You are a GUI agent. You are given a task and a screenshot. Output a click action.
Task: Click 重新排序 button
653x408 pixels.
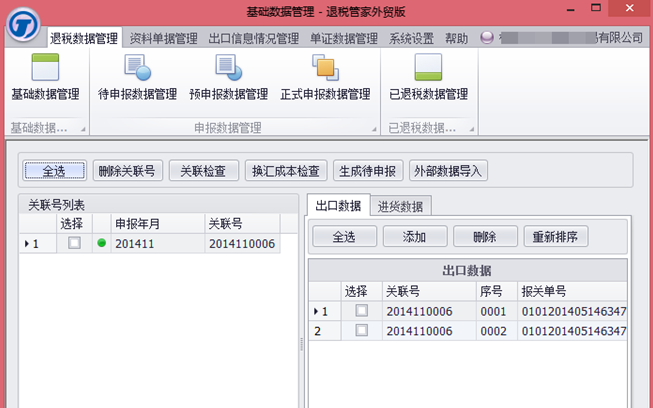click(556, 236)
